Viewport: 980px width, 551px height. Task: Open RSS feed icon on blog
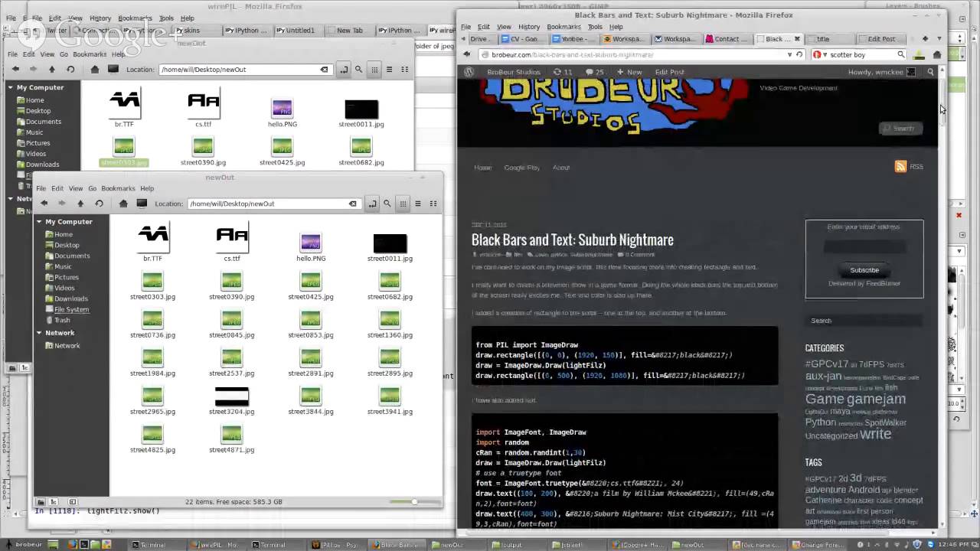click(900, 166)
